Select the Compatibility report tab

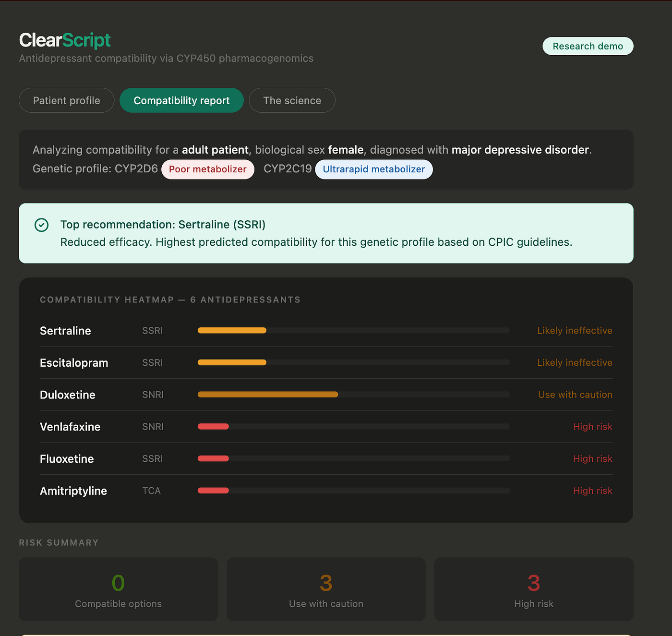(181, 100)
